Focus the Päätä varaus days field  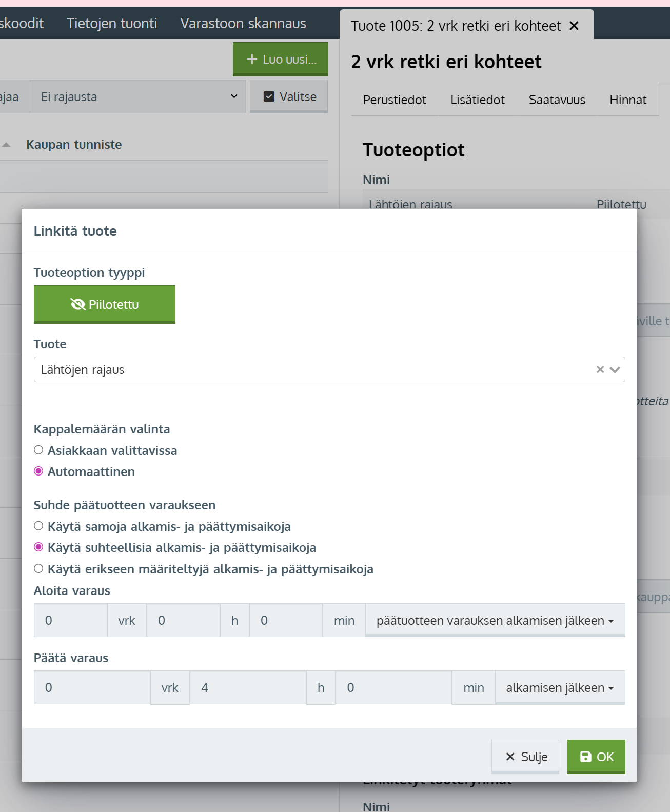[x=92, y=687]
